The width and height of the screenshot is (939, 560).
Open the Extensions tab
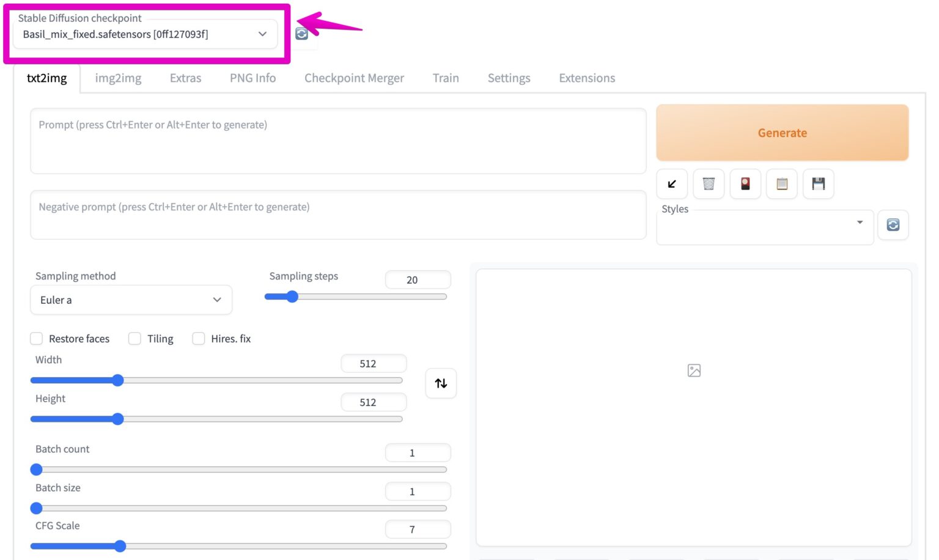[587, 78]
